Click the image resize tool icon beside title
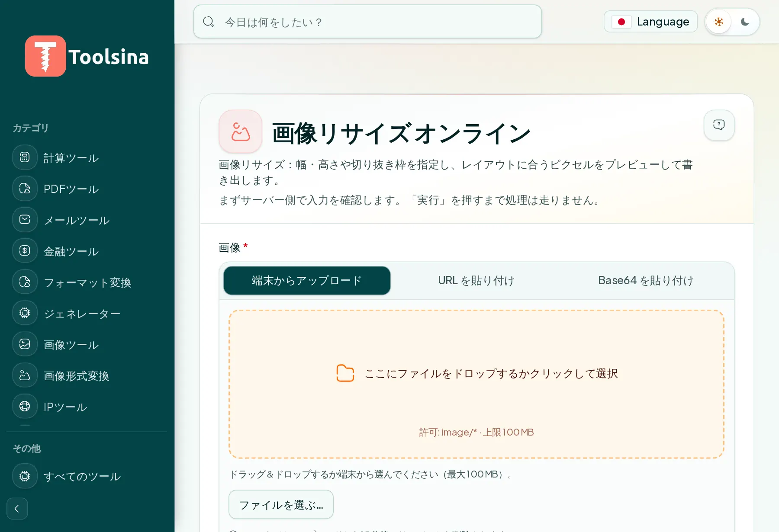The width and height of the screenshot is (779, 532). pos(241,131)
